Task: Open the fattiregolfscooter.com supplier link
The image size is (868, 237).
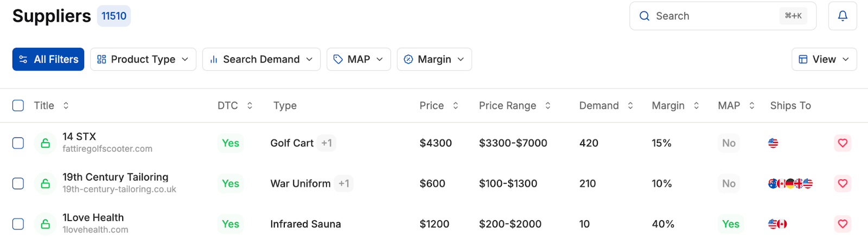Action: click(x=107, y=149)
